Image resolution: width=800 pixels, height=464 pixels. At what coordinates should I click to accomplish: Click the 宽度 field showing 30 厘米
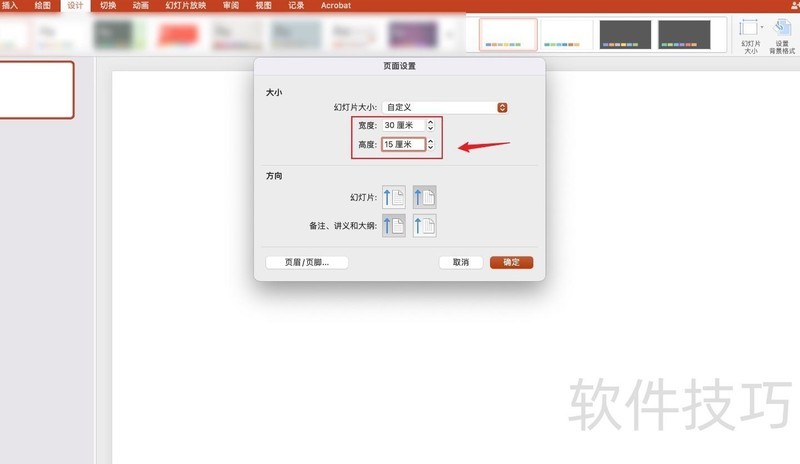point(404,125)
